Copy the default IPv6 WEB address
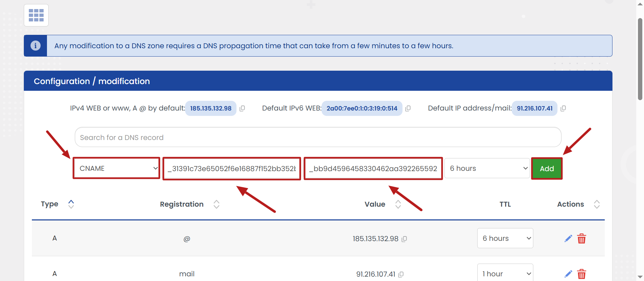The width and height of the screenshot is (644, 281). (x=408, y=108)
